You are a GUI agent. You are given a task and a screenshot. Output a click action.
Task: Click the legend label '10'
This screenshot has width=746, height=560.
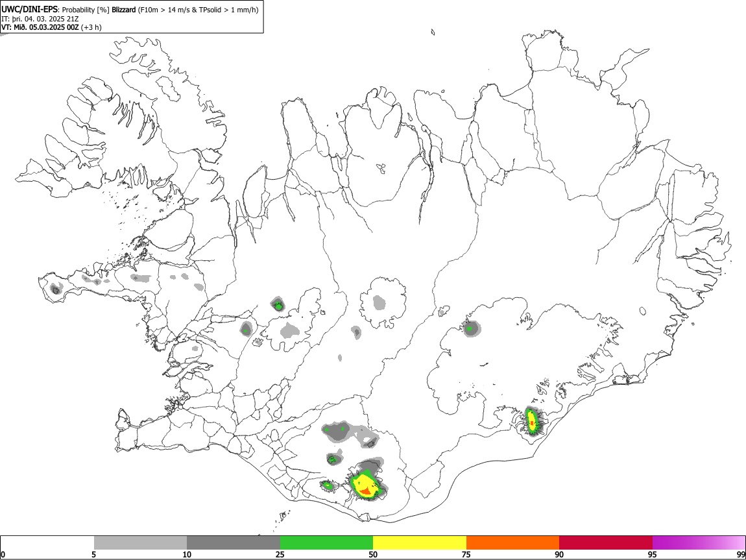(187, 554)
